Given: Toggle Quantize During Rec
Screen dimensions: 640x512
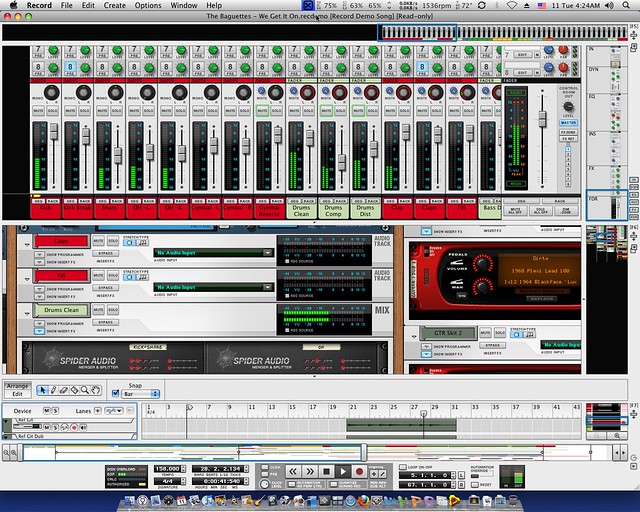Looking at the screenshot, I should (334, 485).
